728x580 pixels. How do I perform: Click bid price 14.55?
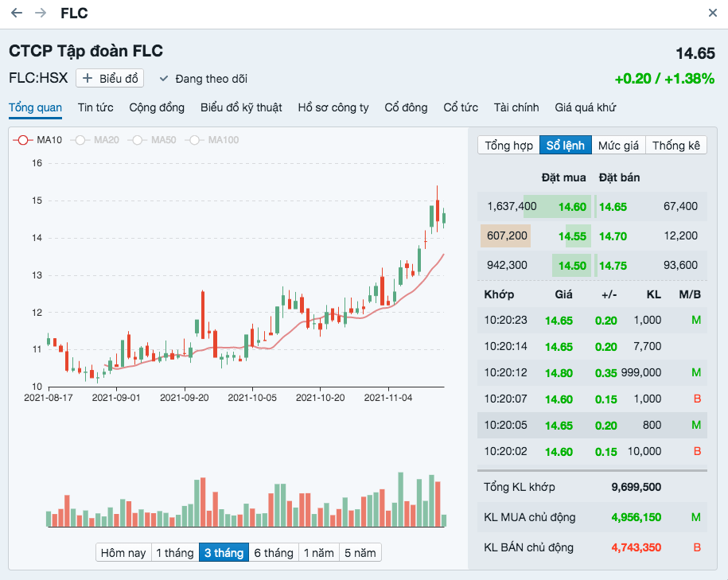point(572,236)
